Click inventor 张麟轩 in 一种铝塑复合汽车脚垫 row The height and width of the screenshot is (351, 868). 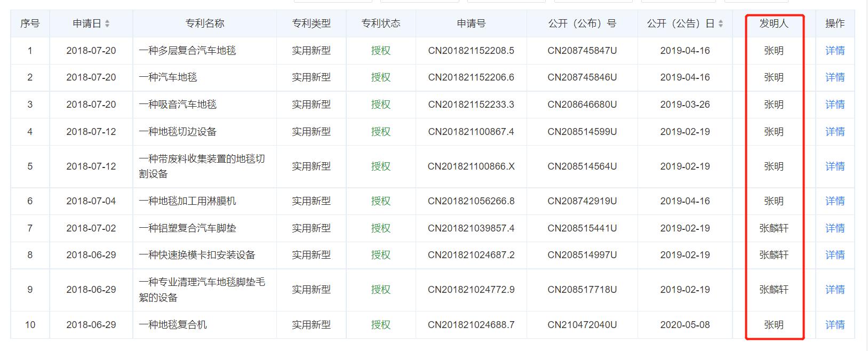tap(774, 228)
